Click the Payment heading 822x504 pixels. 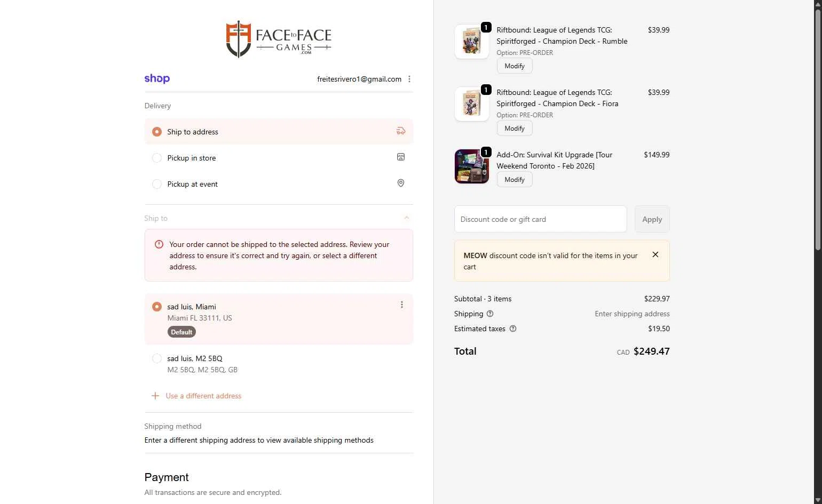point(167,477)
